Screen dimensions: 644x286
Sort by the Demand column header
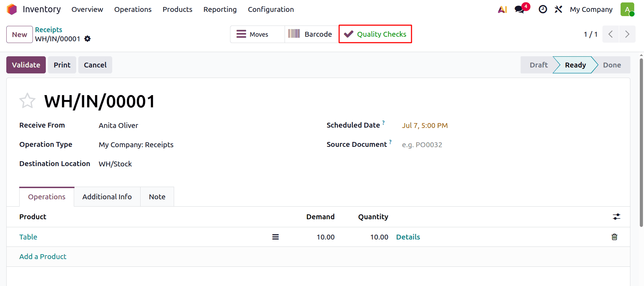(320, 217)
